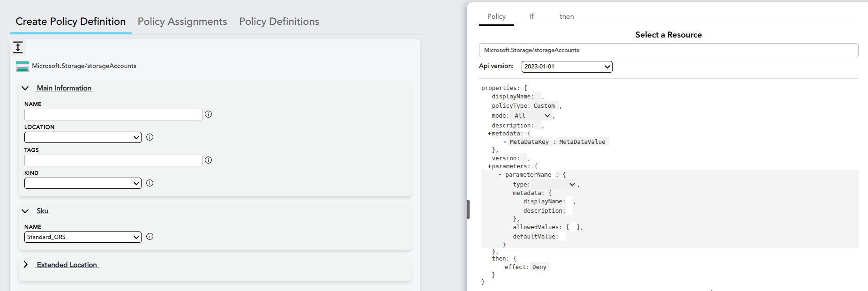This screenshot has width=868, height=291.
Task: Click the Sku heading link
Action: 43,211
